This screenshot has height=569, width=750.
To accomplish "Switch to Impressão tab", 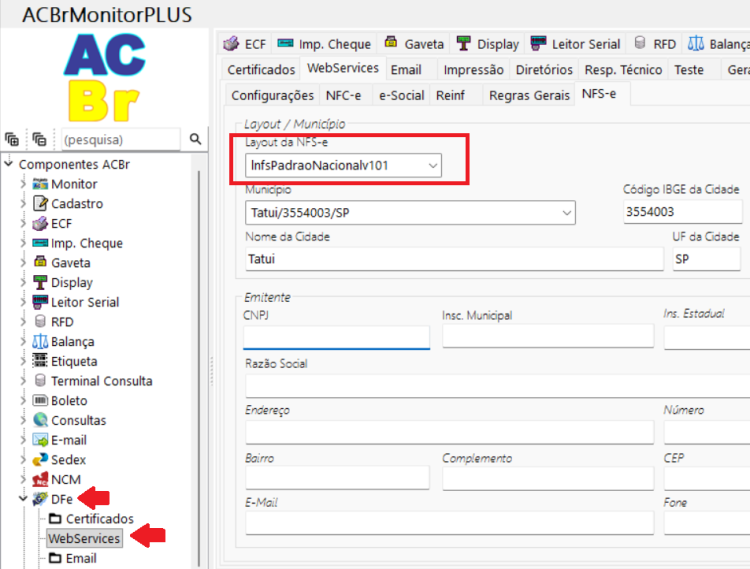I will point(473,70).
